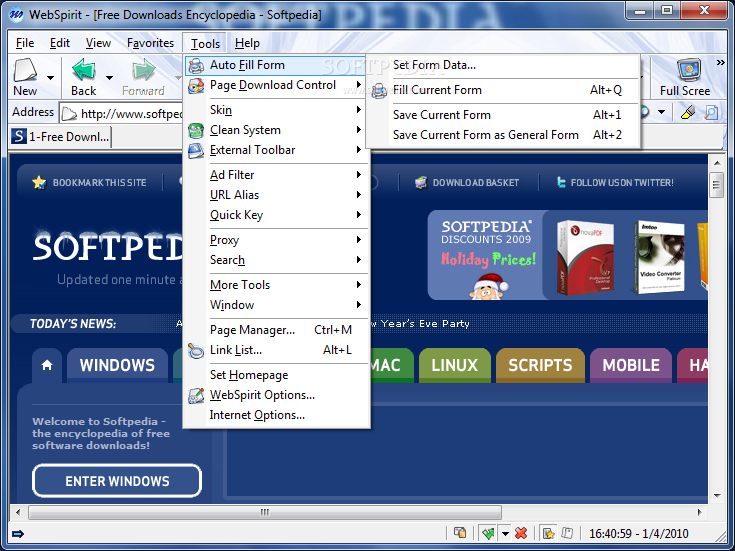Open the Favorites menu
Screen dimensions: 735x551
(x=150, y=43)
